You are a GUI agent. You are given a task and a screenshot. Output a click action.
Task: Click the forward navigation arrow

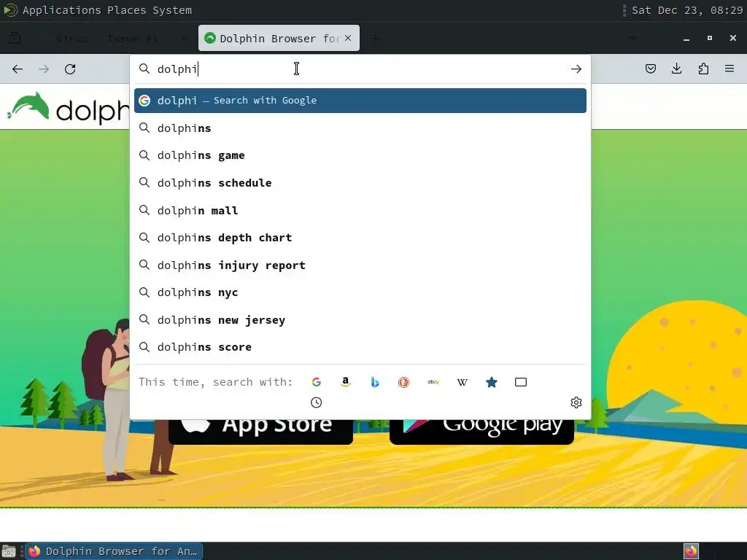(x=44, y=69)
